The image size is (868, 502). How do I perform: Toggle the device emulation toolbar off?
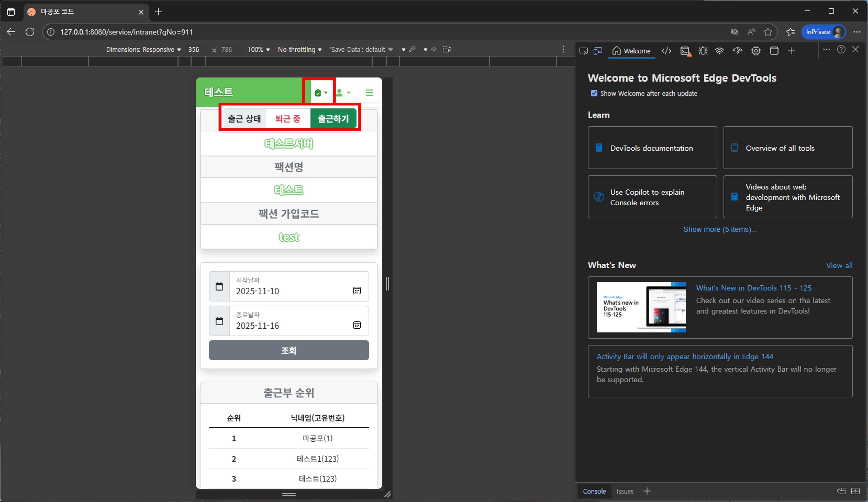(x=598, y=51)
